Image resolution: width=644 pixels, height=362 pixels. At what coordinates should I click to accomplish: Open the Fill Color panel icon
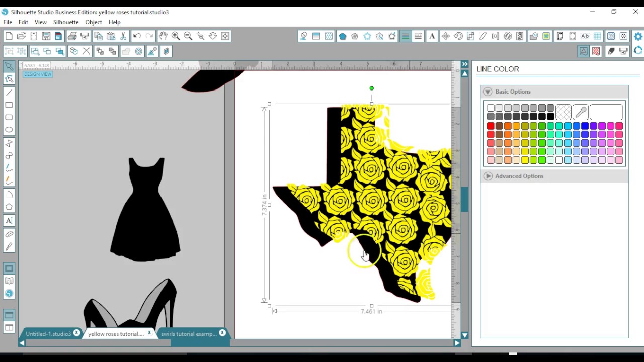[x=304, y=36]
